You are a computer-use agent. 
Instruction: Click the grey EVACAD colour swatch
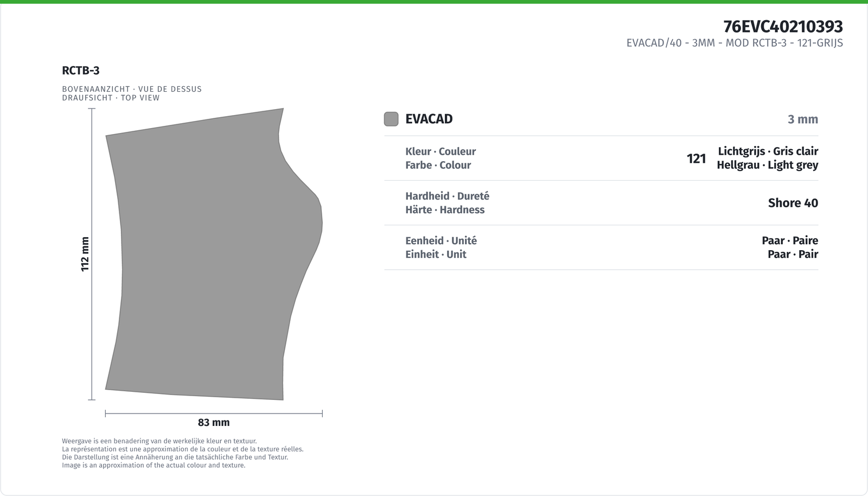[391, 119]
